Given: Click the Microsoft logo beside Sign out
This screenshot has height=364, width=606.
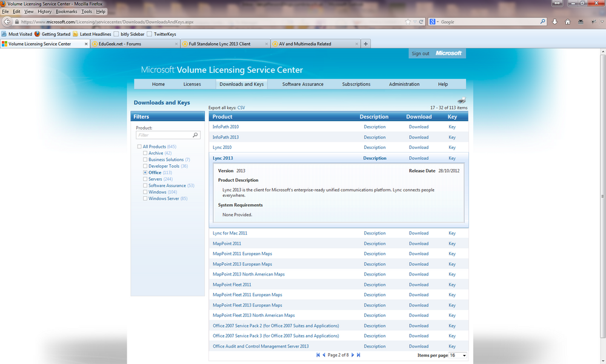Looking at the screenshot, I should [x=448, y=53].
